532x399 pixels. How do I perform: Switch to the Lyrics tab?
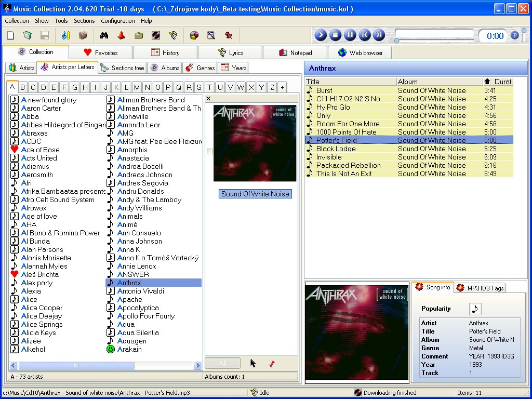coord(230,52)
